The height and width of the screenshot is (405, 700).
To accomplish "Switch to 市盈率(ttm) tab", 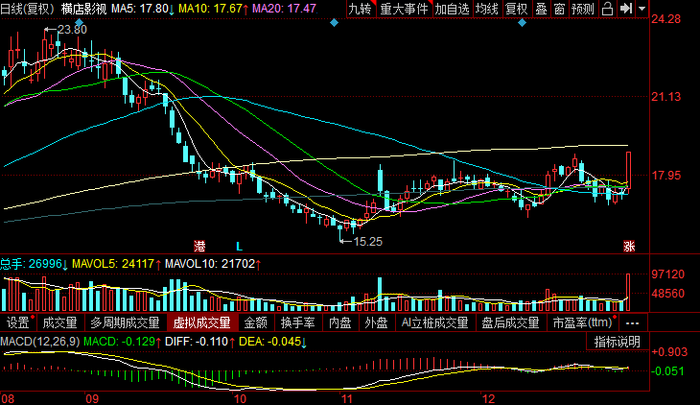I will click(x=583, y=322).
